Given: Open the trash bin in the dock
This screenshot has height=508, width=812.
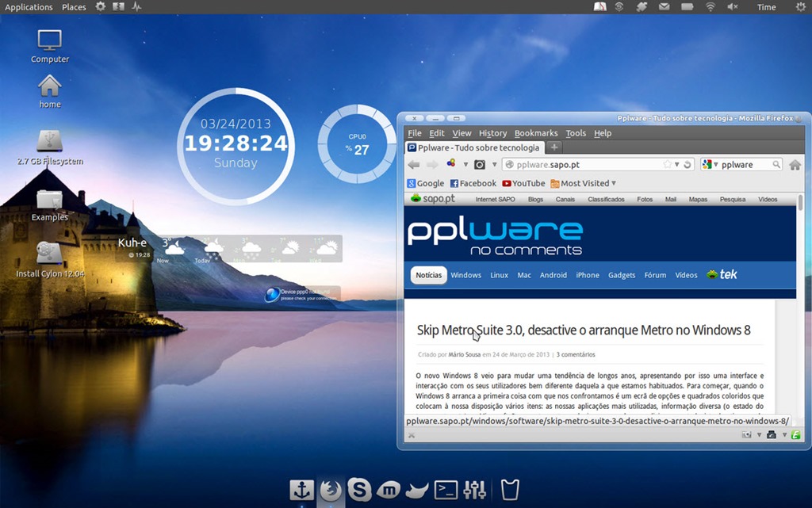Looking at the screenshot, I should click(x=510, y=490).
